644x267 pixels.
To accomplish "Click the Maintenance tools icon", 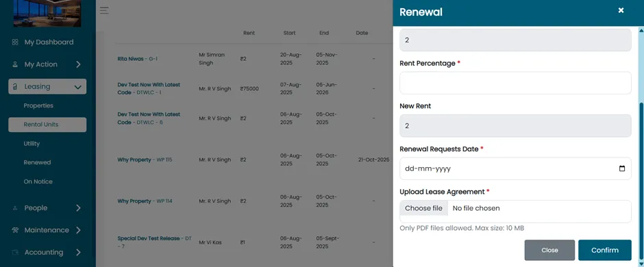I will click(15, 230).
